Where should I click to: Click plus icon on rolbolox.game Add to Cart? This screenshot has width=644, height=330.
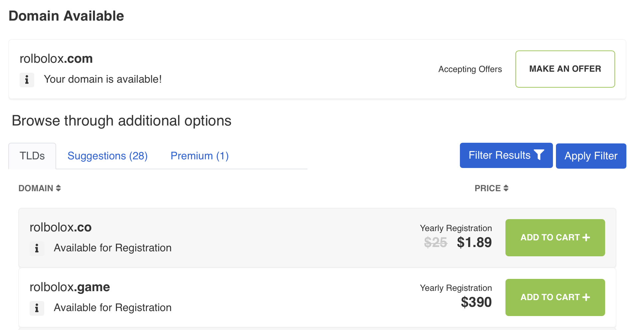click(587, 297)
